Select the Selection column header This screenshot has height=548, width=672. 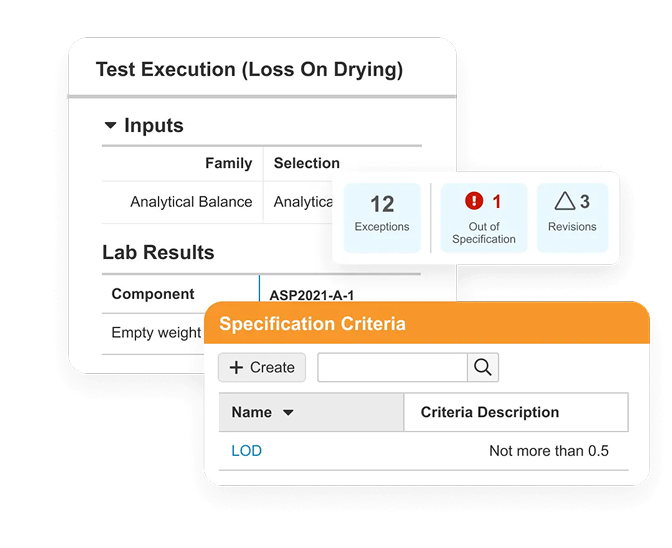[307, 163]
